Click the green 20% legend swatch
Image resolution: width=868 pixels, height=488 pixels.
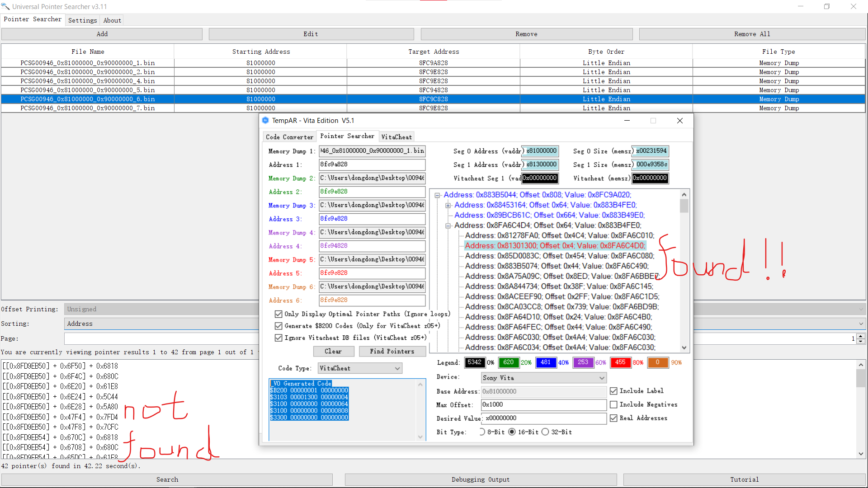pos(509,362)
